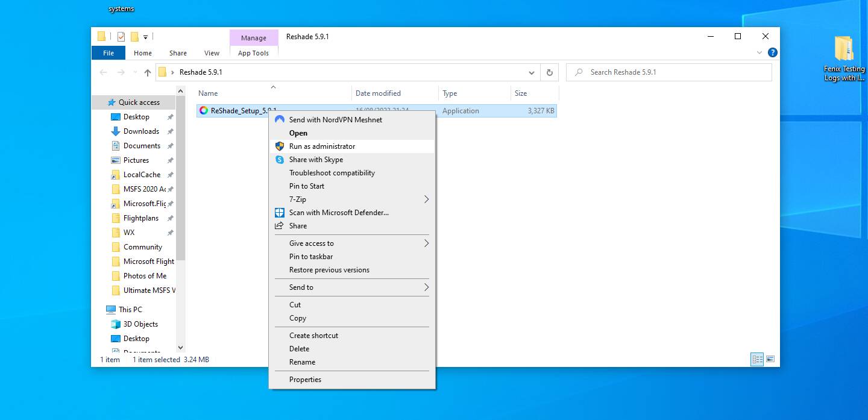868x420 pixels.
Task: Switch to the Details view layout
Action: click(x=757, y=360)
